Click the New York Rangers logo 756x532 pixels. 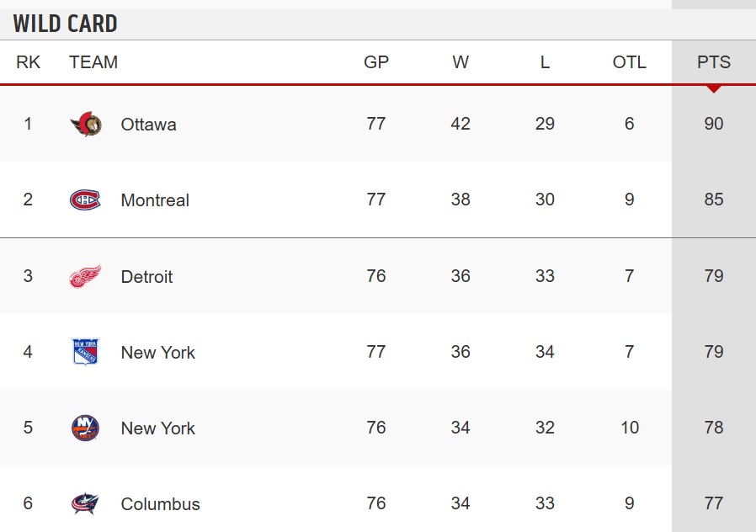(85, 352)
